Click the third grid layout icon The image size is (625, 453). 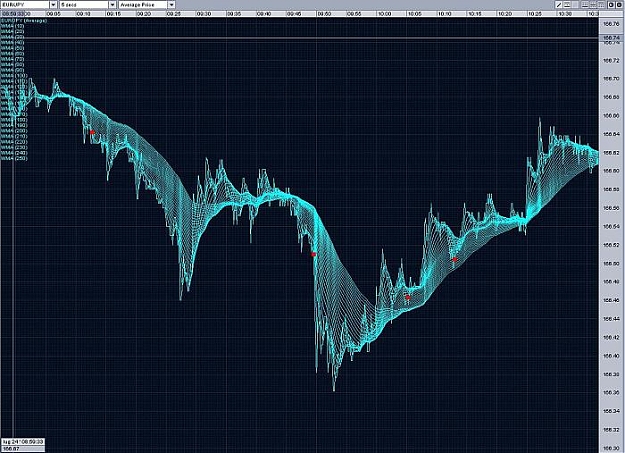(x=601, y=5)
